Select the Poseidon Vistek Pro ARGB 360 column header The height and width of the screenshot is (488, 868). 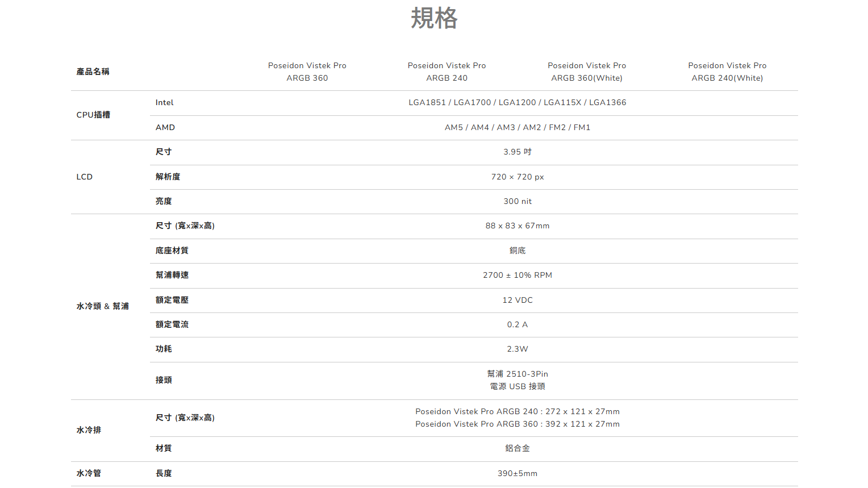(x=307, y=72)
